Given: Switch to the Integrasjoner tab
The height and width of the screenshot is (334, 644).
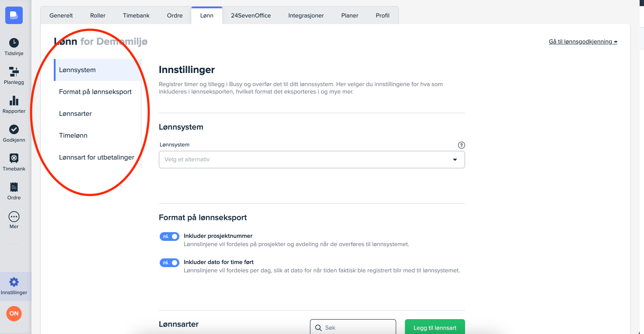Looking at the screenshot, I should (x=306, y=15).
